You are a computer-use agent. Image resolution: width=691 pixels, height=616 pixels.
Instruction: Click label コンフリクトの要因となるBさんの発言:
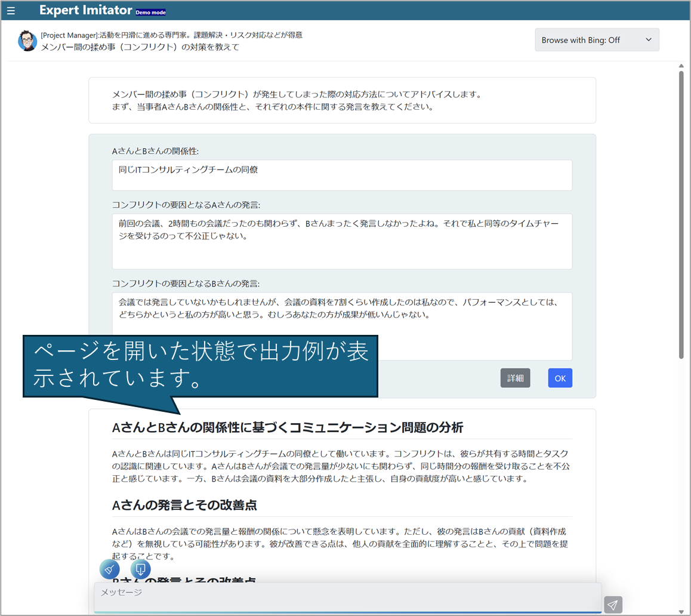click(x=186, y=284)
